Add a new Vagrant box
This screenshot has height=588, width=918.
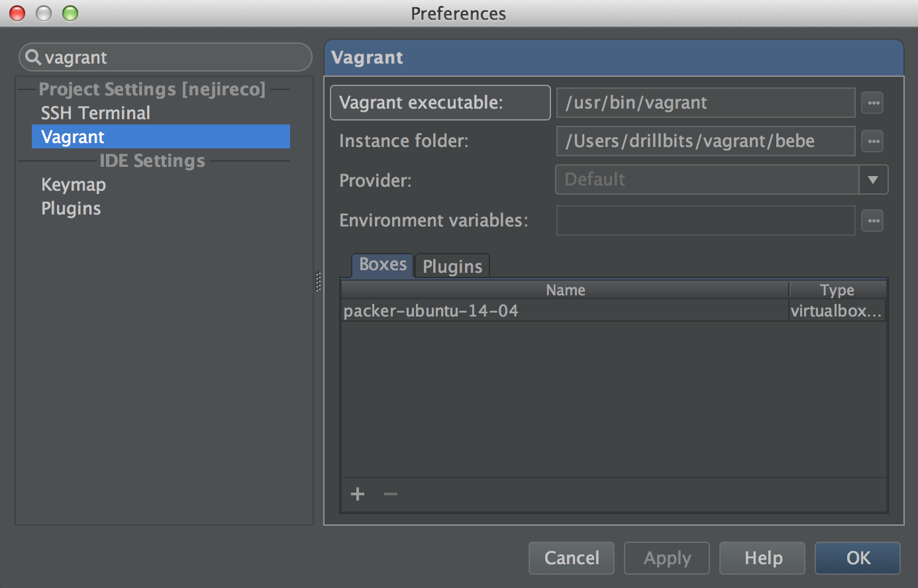click(357, 493)
